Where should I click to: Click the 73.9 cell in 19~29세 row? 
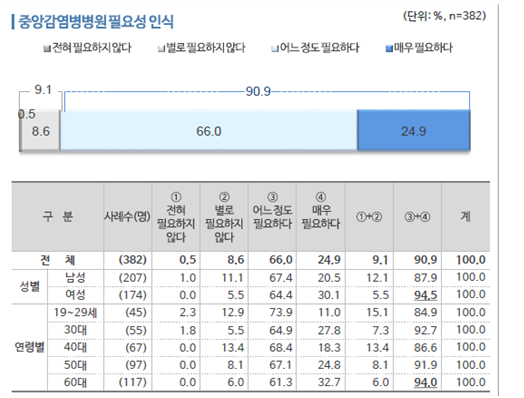pyautogui.click(x=281, y=312)
